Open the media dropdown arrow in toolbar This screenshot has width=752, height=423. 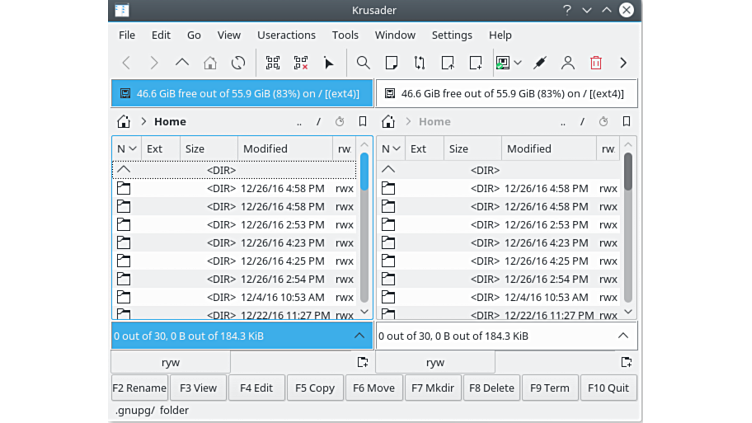coord(518,63)
